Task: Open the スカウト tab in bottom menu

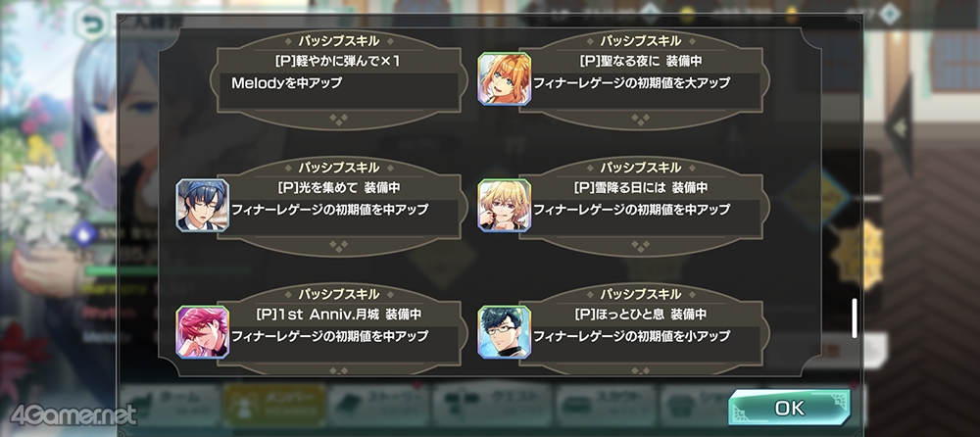Action: click(x=606, y=405)
